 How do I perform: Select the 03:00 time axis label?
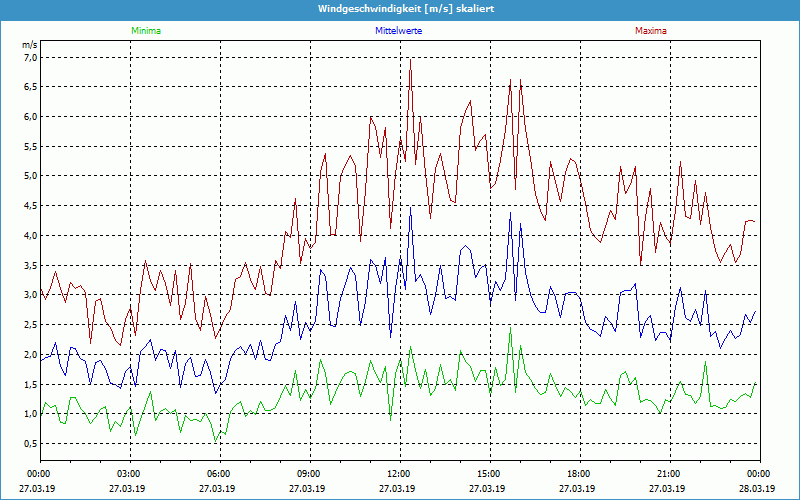coord(129,474)
